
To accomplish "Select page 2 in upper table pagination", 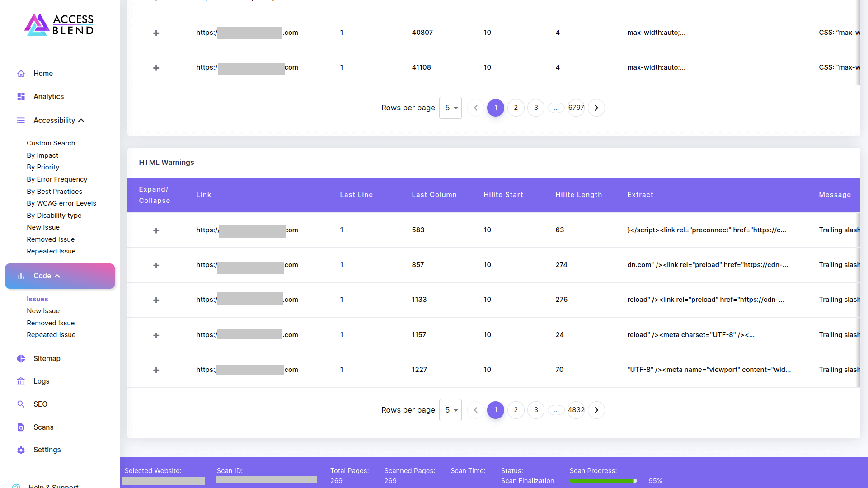I will point(516,108).
